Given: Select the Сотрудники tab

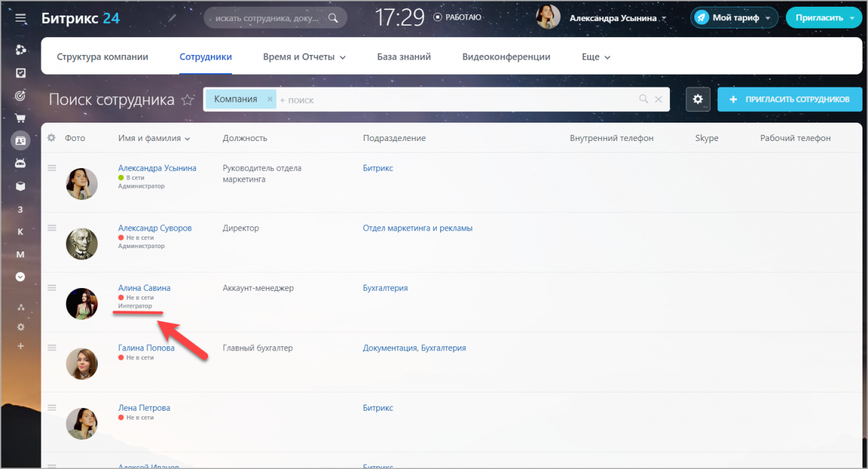Looking at the screenshot, I should (x=205, y=57).
